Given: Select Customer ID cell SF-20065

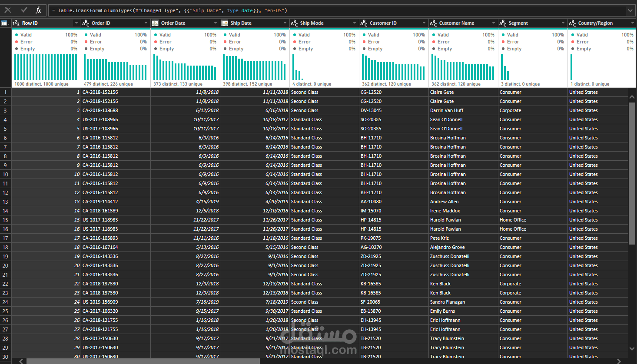Looking at the screenshot, I should point(394,302).
